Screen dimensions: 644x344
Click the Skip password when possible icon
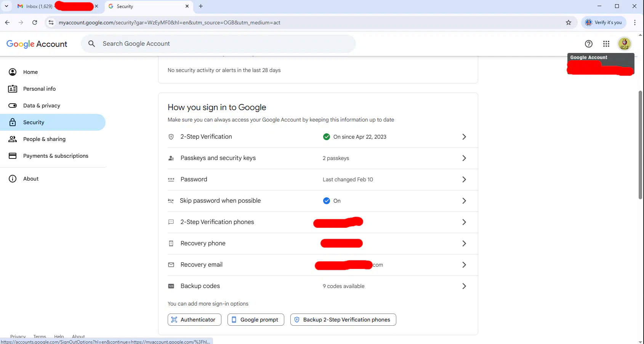coord(171,201)
